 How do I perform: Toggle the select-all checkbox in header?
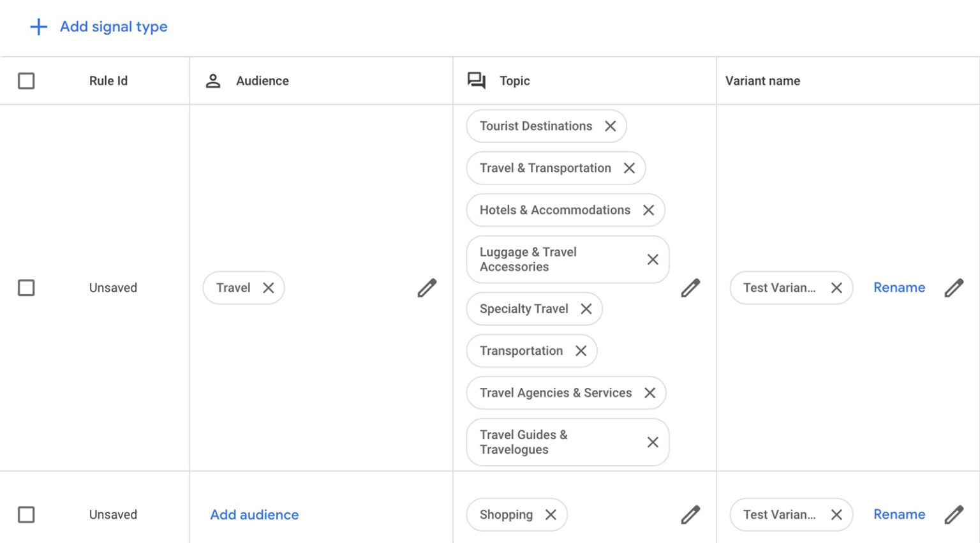click(26, 81)
